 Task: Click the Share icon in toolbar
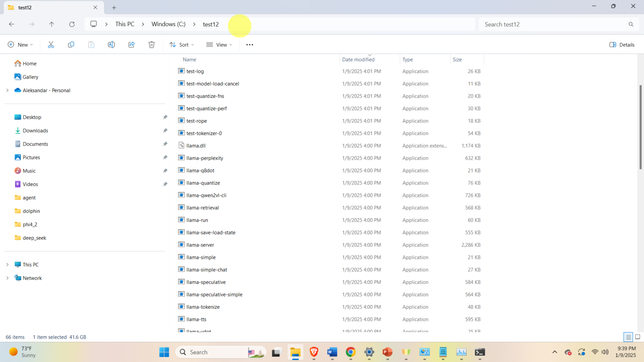131,45
